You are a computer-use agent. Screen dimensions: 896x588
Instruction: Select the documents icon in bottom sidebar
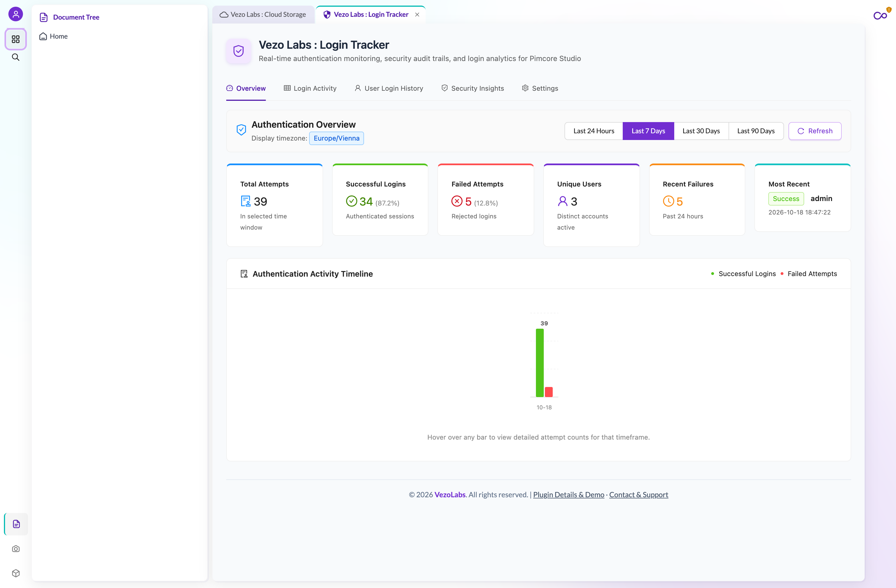(x=16, y=524)
